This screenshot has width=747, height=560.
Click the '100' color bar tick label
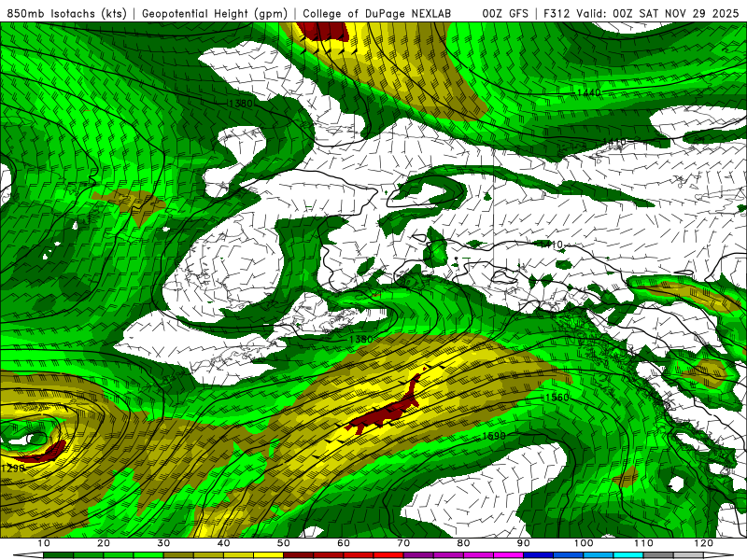pos(584,543)
